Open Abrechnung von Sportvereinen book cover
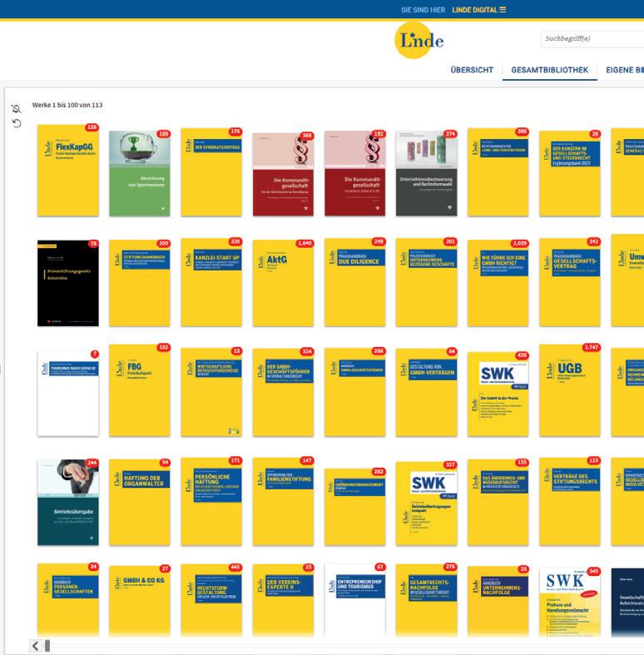 pyautogui.click(x=140, y=173)
